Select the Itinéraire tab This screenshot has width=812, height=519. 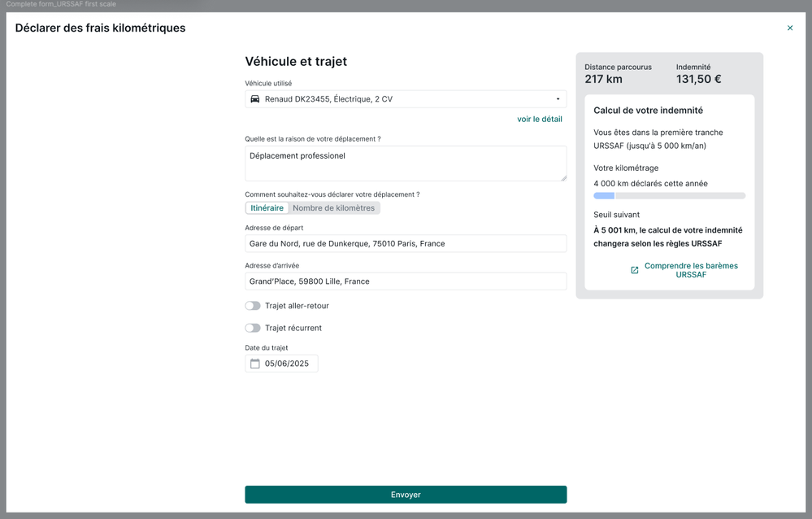pos(267,208)
